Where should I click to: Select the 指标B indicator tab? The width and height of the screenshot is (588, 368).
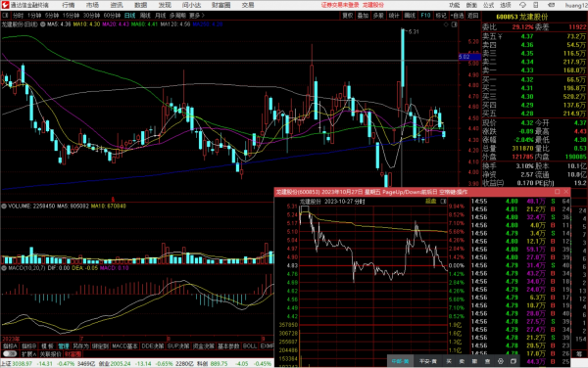(x=28, y=346)
